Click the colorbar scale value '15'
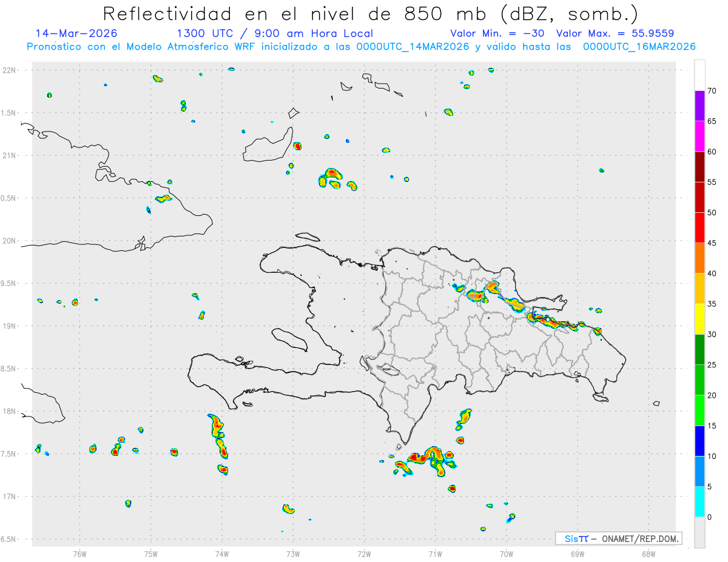728x562 pixels. point(712,426)
